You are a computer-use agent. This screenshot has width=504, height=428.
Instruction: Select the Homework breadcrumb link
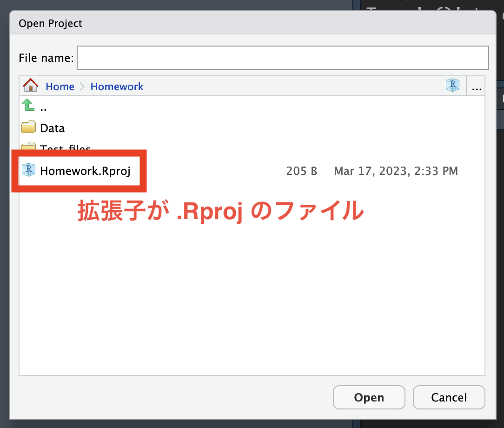(x=117, y=87)
